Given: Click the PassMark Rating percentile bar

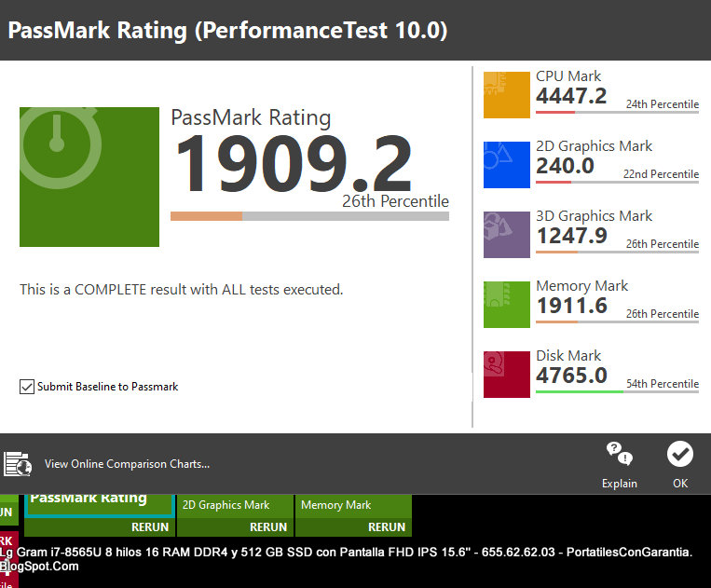Looking at the screenshot, I should pos(309,216).
